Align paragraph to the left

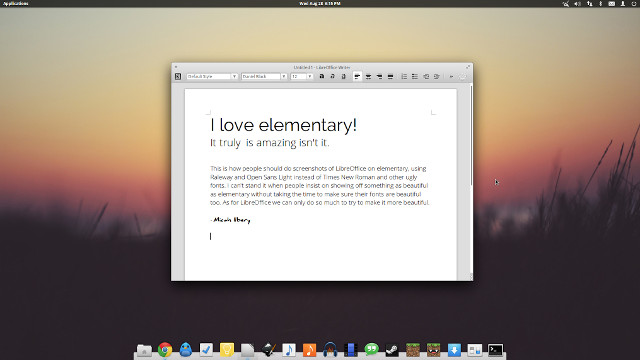point(357,76)
